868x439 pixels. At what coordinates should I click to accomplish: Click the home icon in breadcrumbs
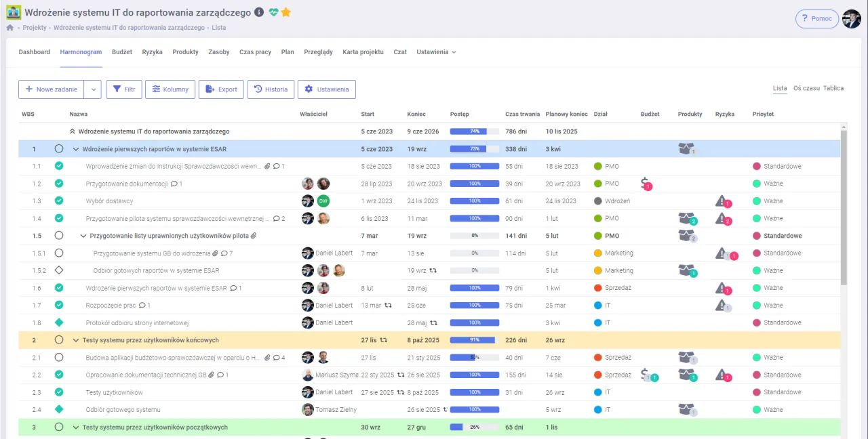(10, 28)
